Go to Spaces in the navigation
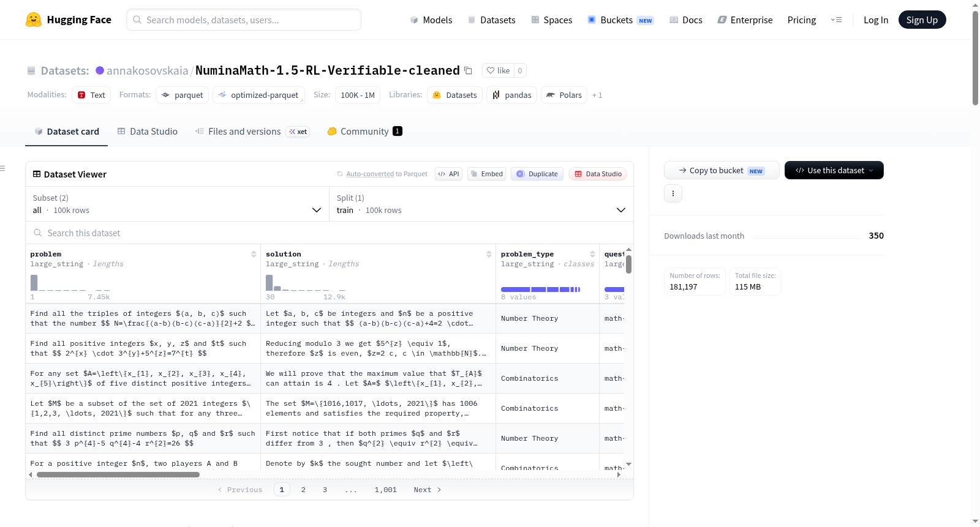980x527 pixels. pos(552,20)
